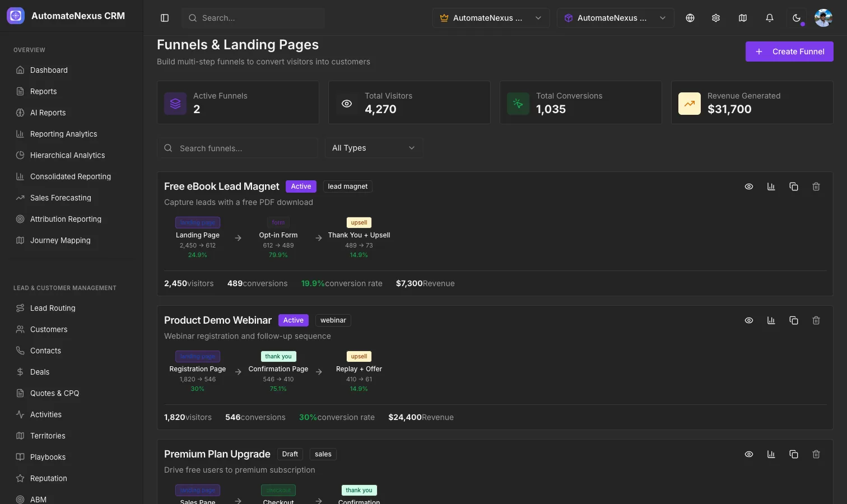Open the cube AutomateNexus workspace dropdown

[x=615, y=18]
